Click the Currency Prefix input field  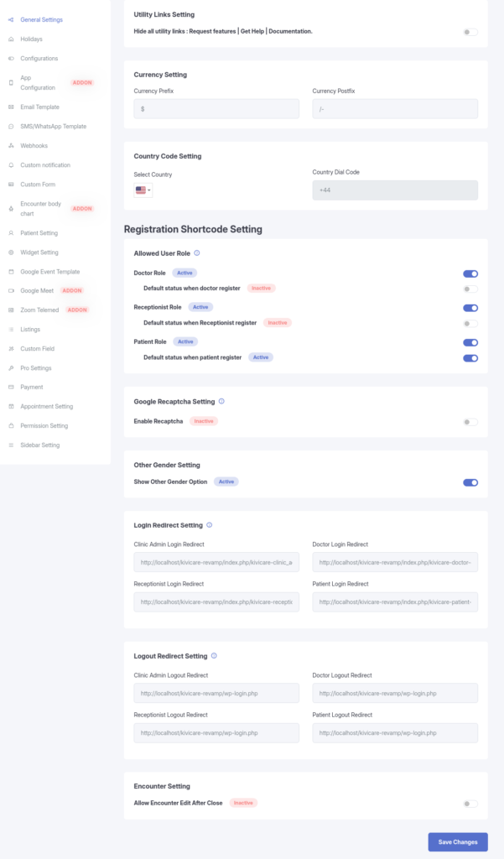(216, 109)
